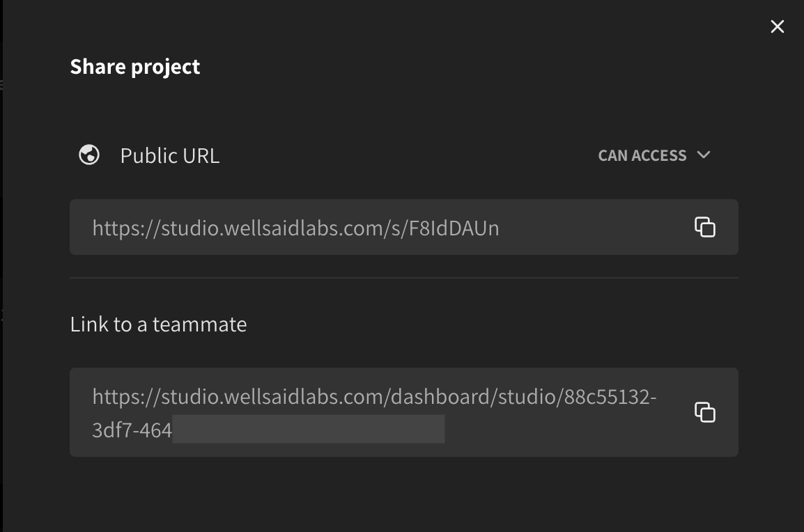Select the studio.wellsaidlabs.com short link text
Viewport: 804px width, 532px height.
295,228
